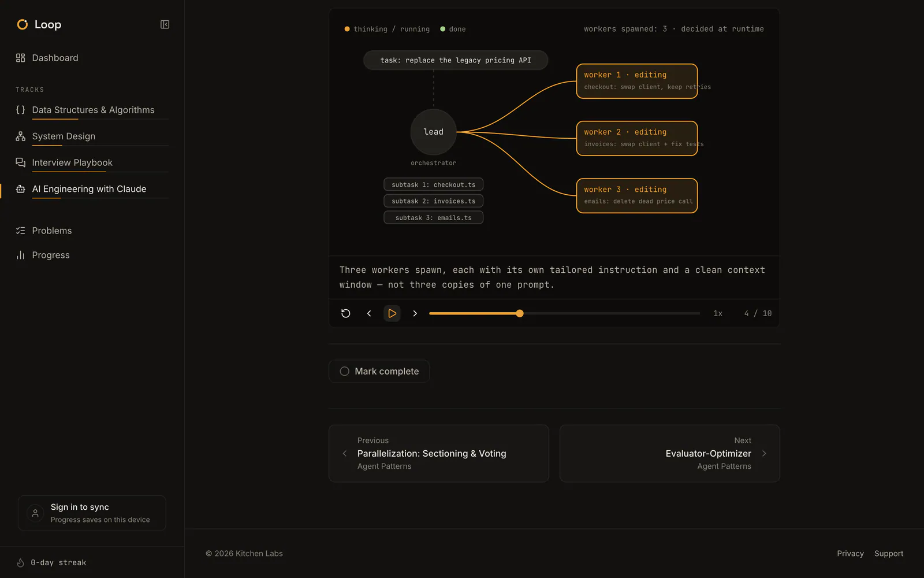The height and width of the screenshot is (578, 924).
Task: Click the Data Structures braces icon
Action: [21, 110]
